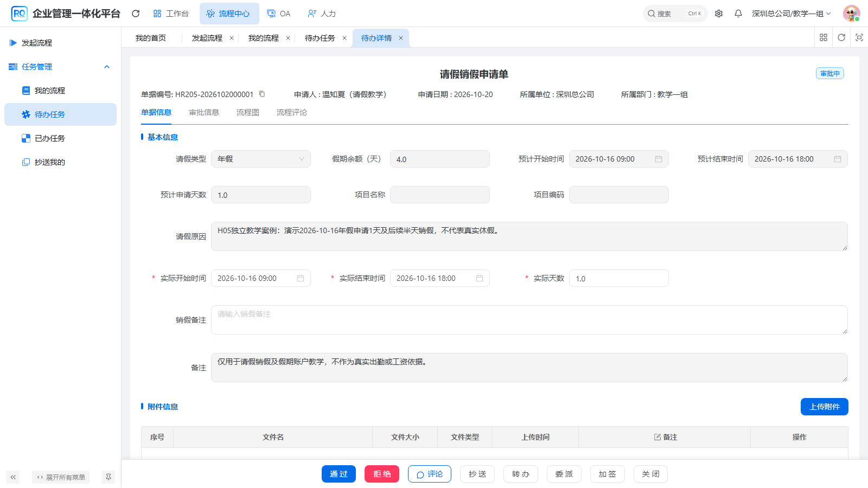Viewport: 868px width, 488px height.
Task: Open 我的流程 in sidebar
Action: (x=61, y=91)
